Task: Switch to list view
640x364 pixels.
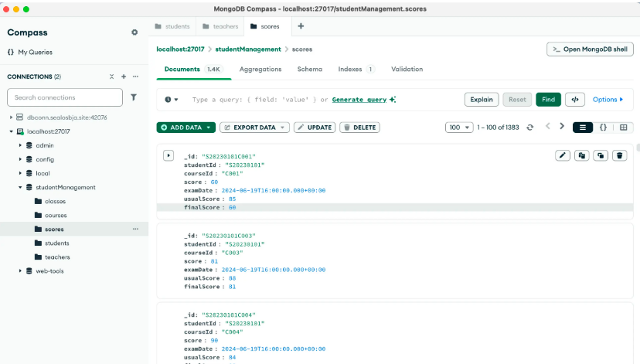Action: [583, 128]
